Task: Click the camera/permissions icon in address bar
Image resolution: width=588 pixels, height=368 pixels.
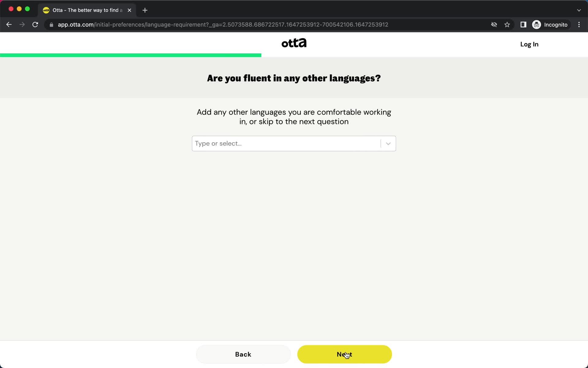Action: (x=494, y=25)
